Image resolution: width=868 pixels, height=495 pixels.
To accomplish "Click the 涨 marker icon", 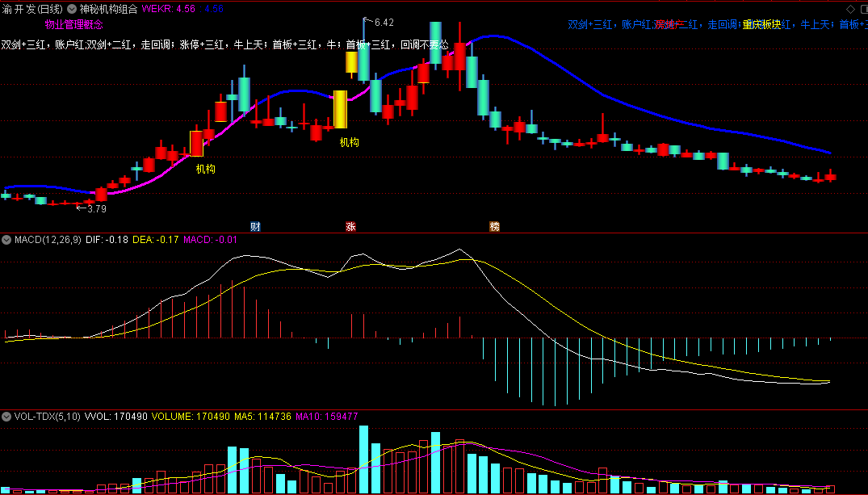I will (350, 226).
